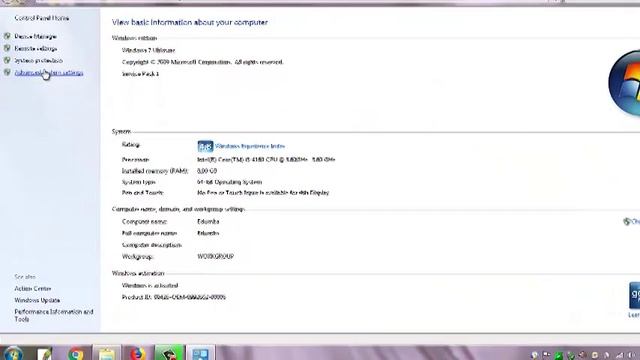Open Windows Update under See also
This screenshot has height=360, width=640.
coord(37,300)
